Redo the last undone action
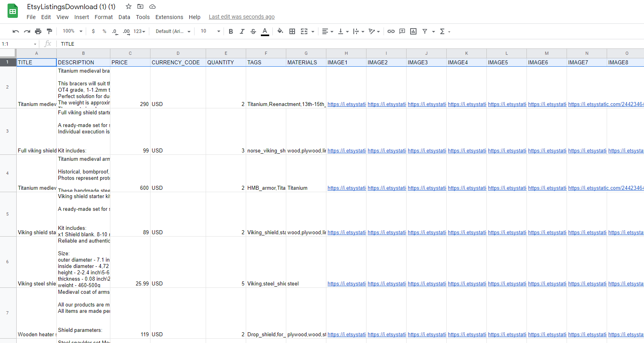 tap(27, 31)
